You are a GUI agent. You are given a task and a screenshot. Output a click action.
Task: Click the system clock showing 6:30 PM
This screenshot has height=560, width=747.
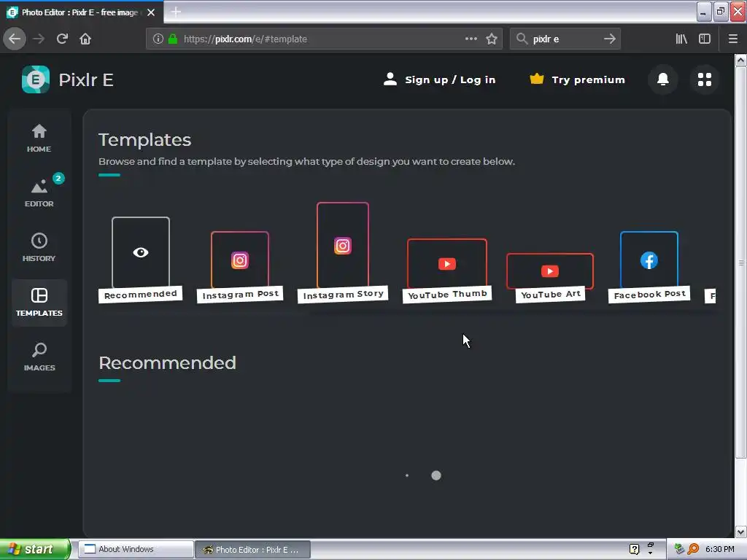click(719, 549)
